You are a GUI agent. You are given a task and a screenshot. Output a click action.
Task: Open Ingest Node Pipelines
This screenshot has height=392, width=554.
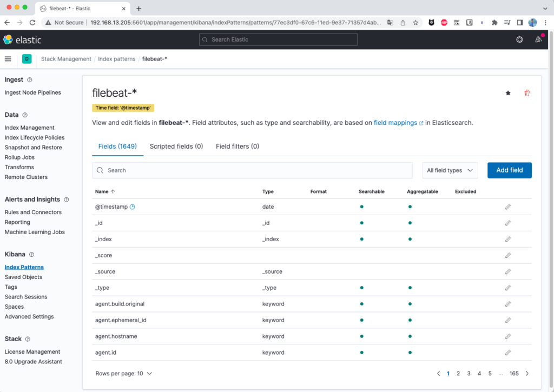pos(32,92)
